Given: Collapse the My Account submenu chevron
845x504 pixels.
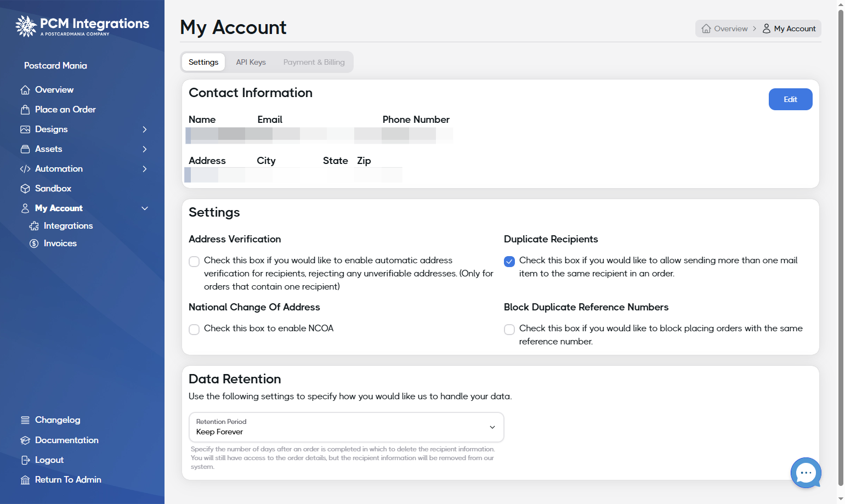Looking at the screenshot, I should coord(145,208).
